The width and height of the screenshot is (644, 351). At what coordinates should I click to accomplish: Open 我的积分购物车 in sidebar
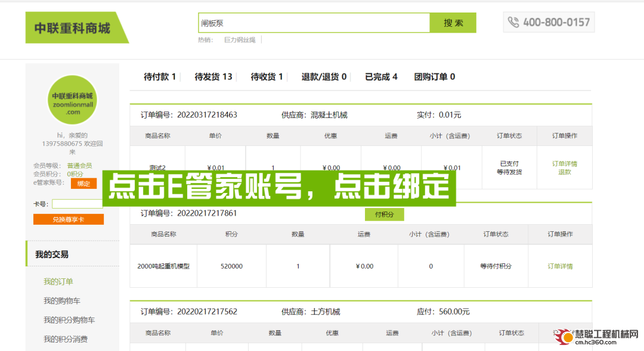pos(69,320)
